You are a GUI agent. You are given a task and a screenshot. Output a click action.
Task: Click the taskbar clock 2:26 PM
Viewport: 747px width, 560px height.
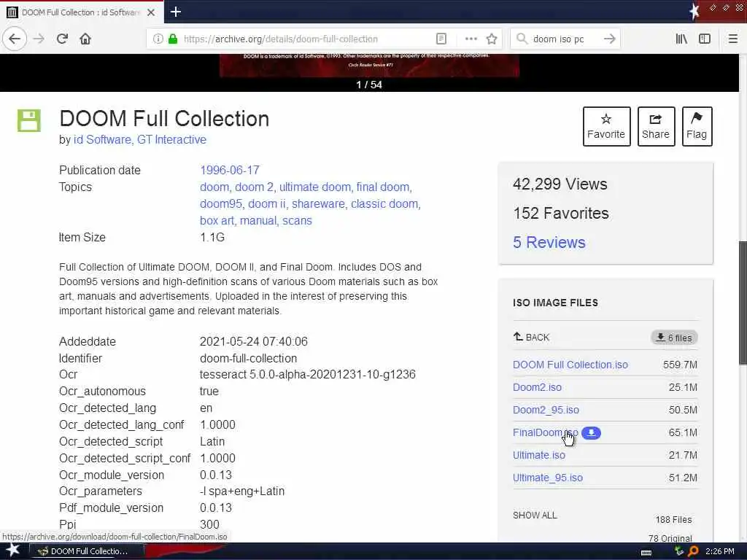tap(720, 551)
